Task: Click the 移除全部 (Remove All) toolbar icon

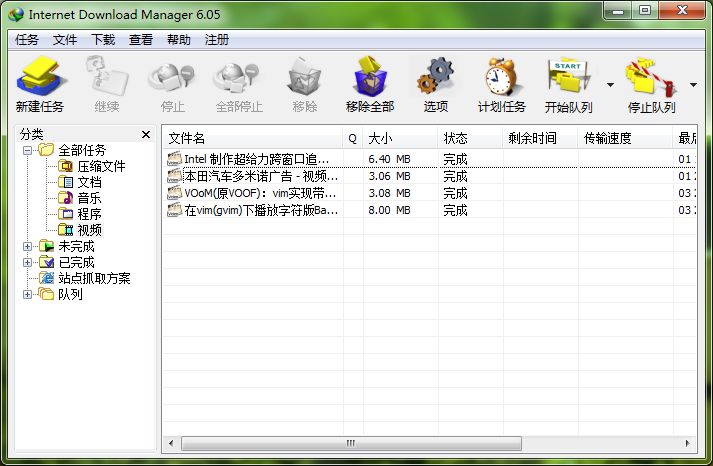Action: [370, 76]
